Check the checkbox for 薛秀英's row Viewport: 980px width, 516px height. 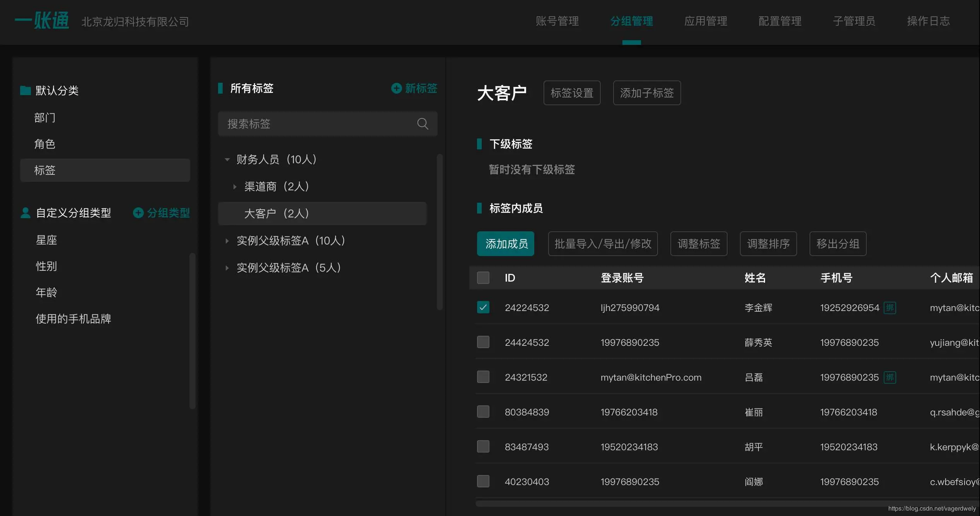(x=483, y=342)
